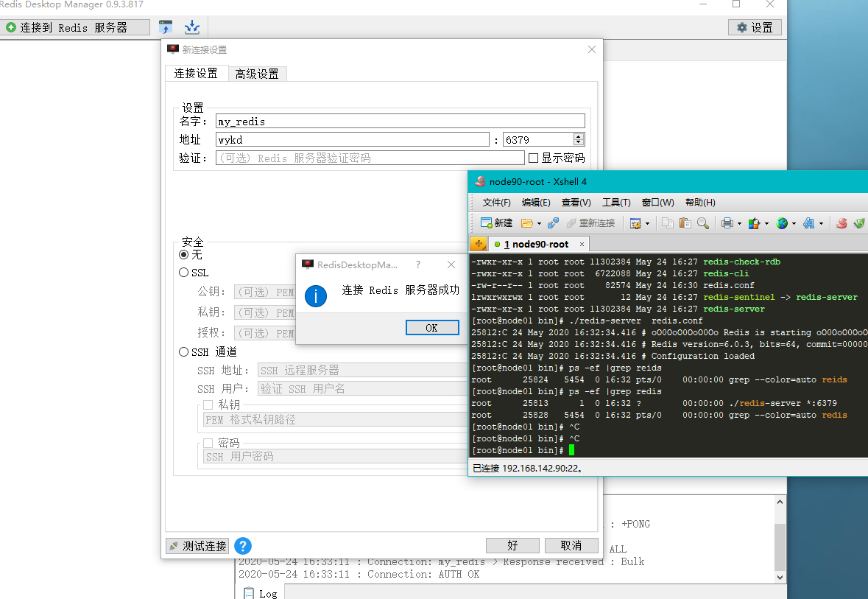Click the port field showing 6379
Screen dimensions: 868x599
[538, 140]
